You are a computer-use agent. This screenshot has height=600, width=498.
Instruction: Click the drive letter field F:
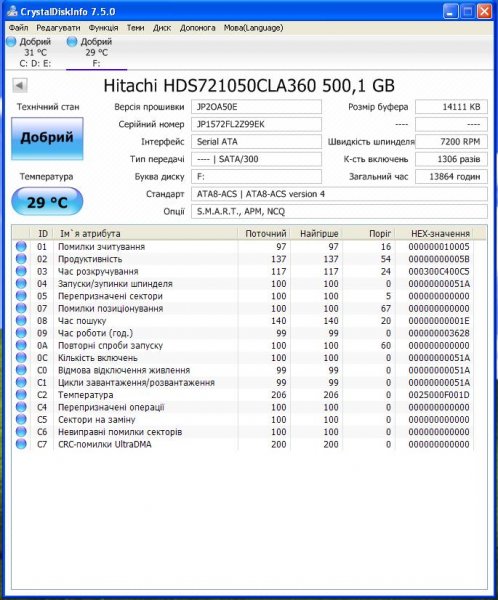(256, 176)
